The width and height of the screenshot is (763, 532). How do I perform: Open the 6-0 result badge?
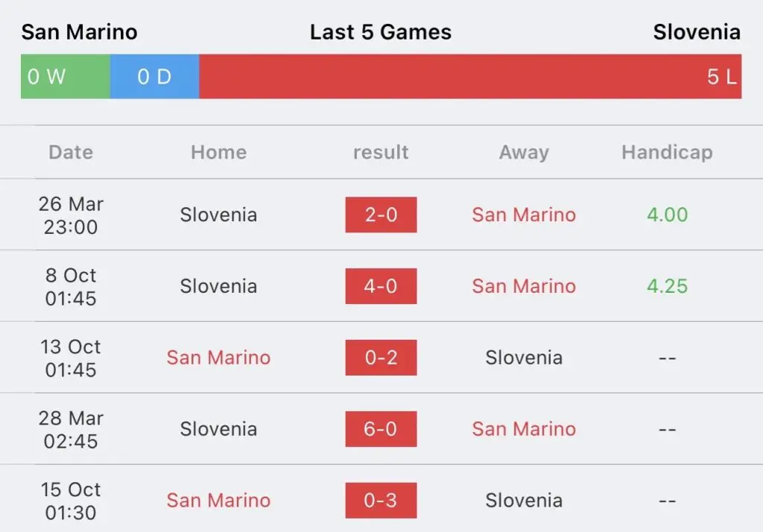tap(381, 429)
